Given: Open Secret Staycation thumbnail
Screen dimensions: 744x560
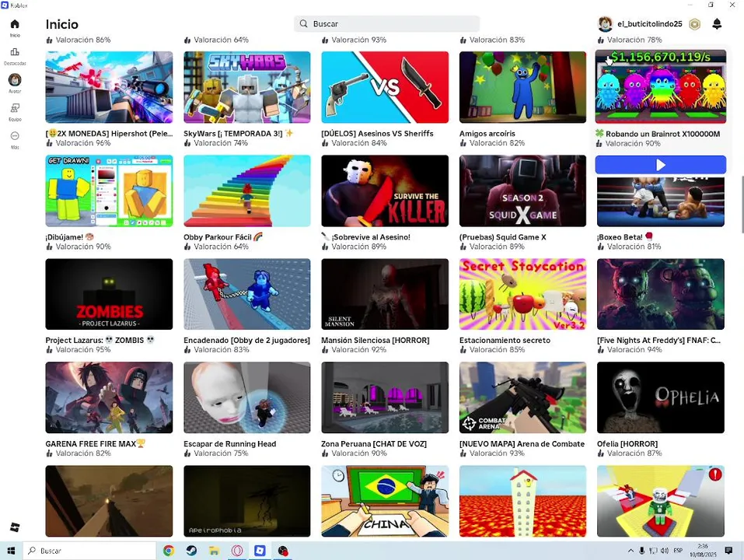Looking at the screenshot, I should pyautogui.click(x=522, y=294).
